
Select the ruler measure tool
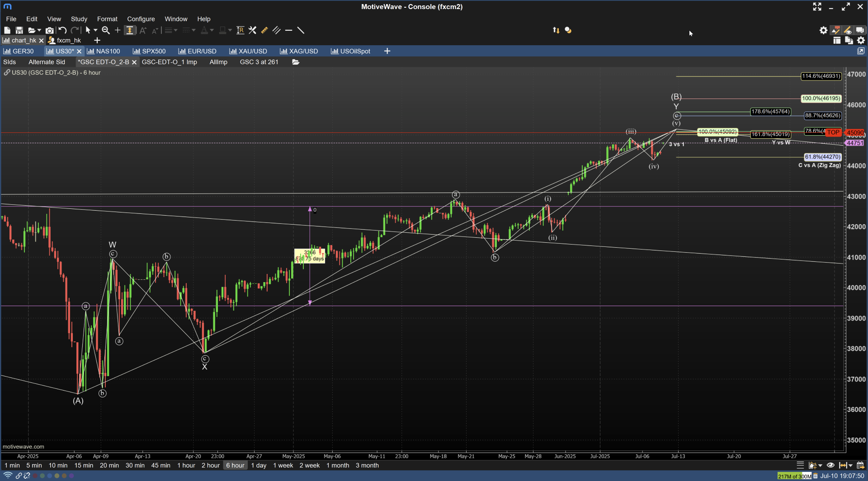264,30
